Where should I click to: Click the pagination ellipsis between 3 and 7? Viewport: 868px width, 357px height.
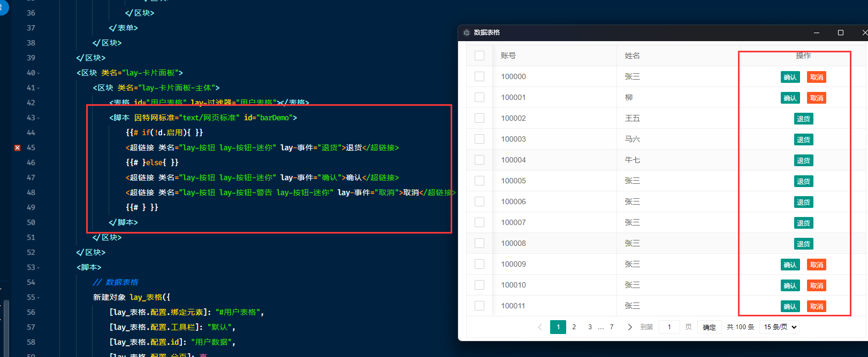point(601,327)
